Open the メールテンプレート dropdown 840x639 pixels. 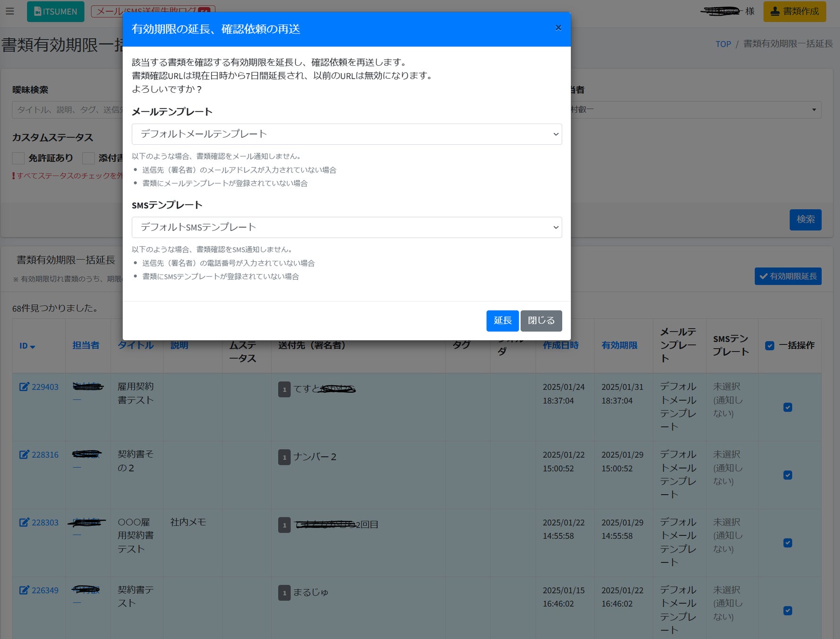(x=346, y=134)
